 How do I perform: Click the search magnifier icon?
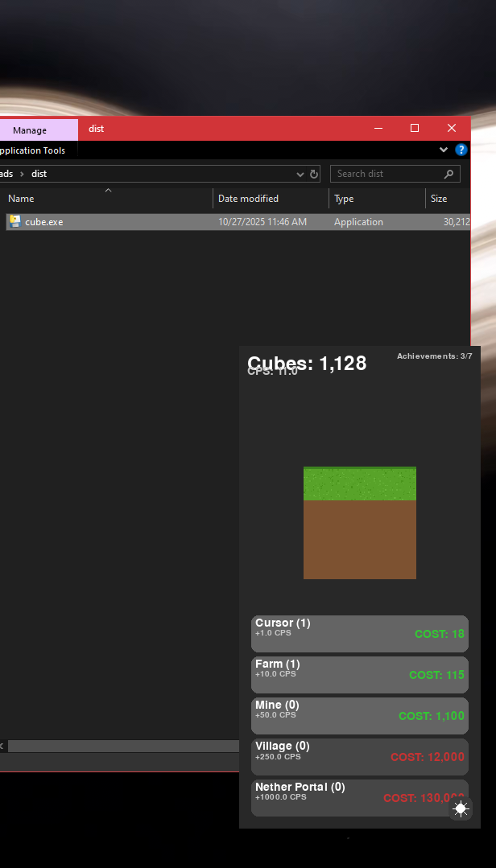pos(448,174)
